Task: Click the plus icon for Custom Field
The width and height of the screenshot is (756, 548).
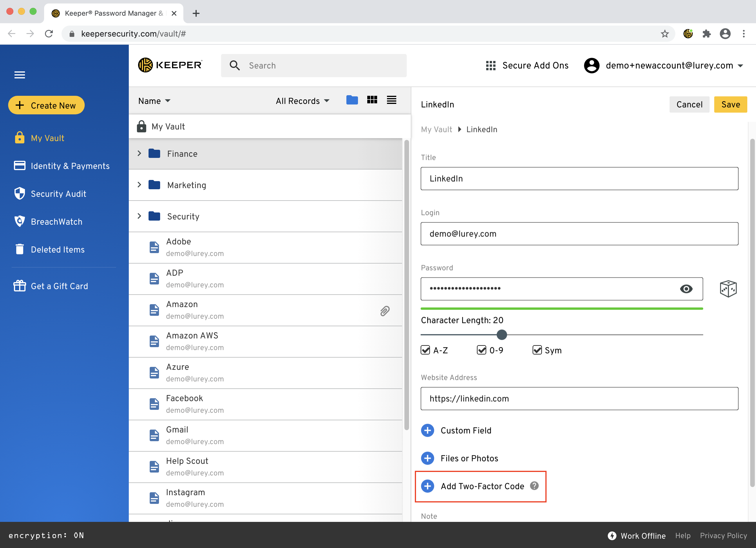Action: [x=428, y=430]
